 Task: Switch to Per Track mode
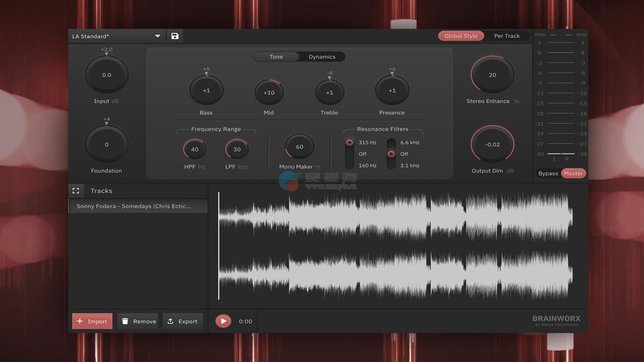(506, 36)
